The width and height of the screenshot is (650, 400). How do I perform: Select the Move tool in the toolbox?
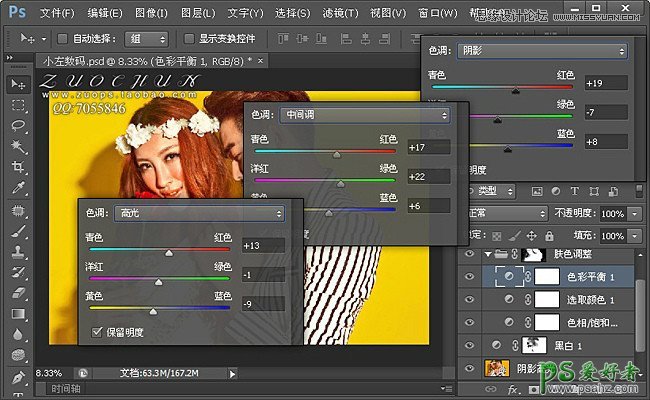(18, 84)
